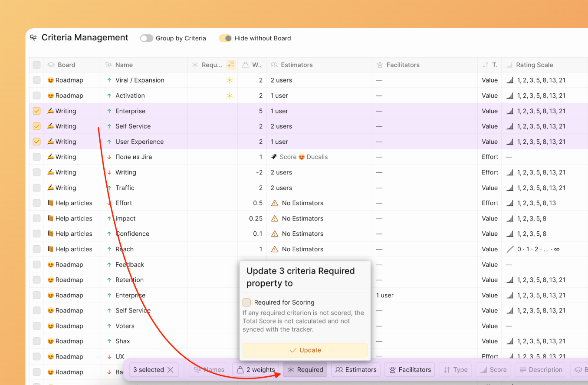This screenshot has width=588, height=385.
Task: Enable the Group by Criteria toggle
Action: 147,38
